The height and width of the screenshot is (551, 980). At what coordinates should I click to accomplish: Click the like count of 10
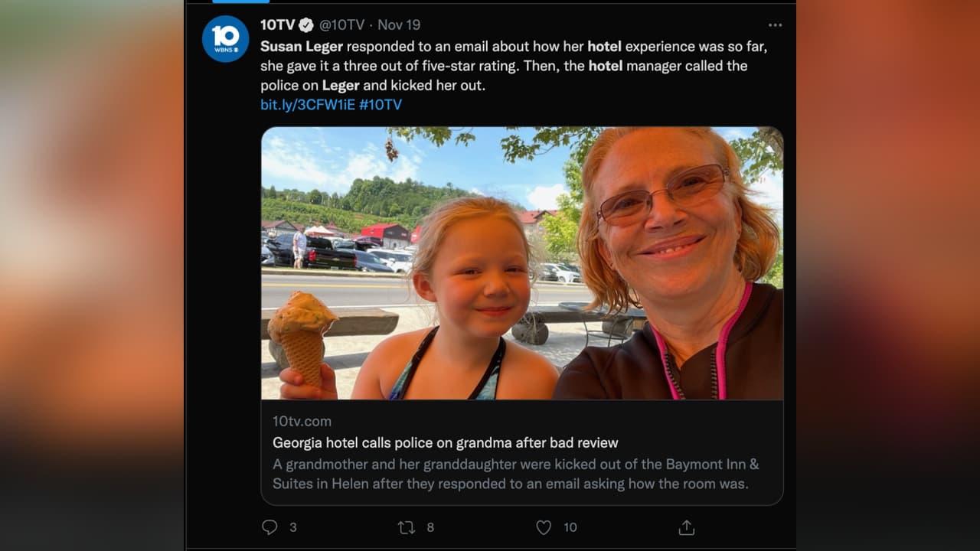(570, 527)
